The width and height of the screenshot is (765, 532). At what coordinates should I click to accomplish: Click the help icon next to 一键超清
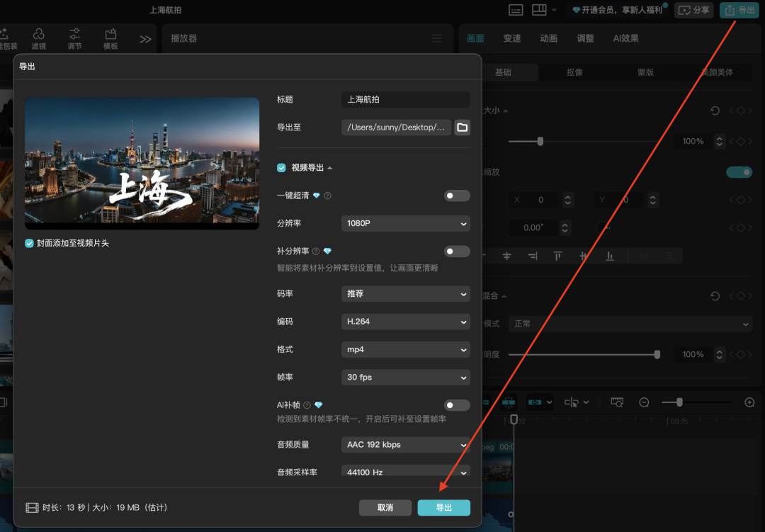(328, 196)
